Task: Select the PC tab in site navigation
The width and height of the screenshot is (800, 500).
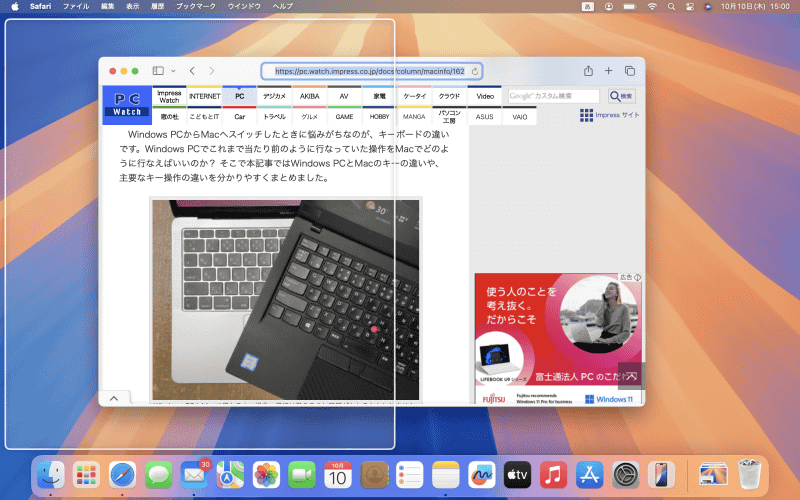Action: coord(240,96)
